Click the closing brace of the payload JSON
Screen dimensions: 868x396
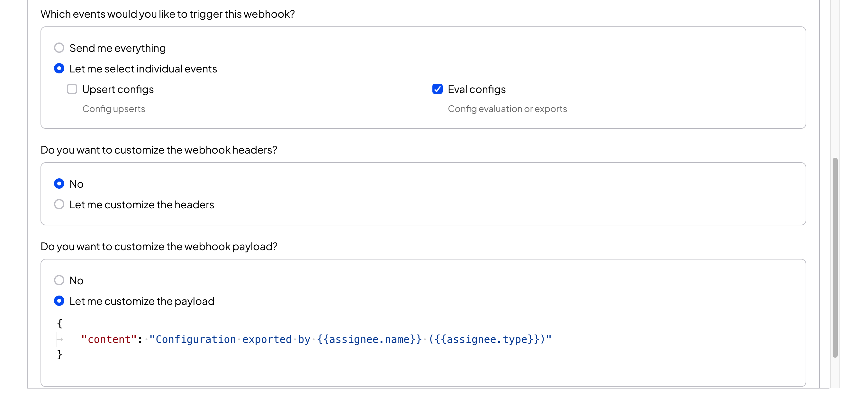pyautogui.click(x=60, y=355)
